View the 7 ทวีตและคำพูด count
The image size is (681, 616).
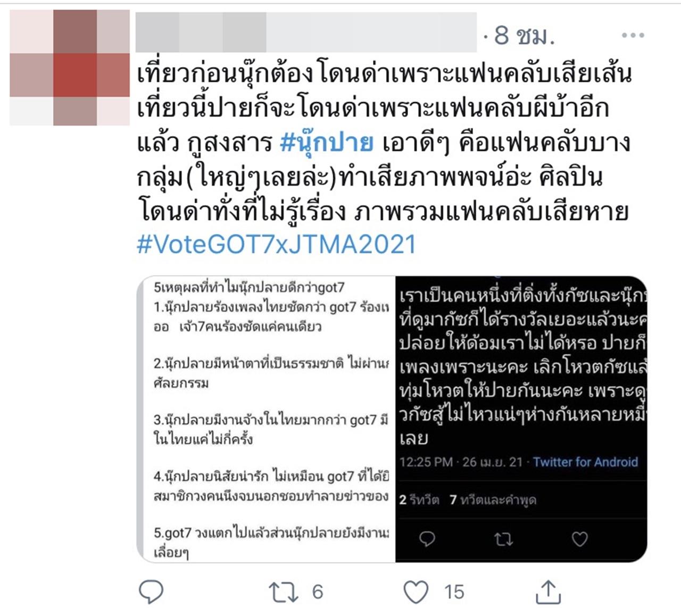click(493, 500)
